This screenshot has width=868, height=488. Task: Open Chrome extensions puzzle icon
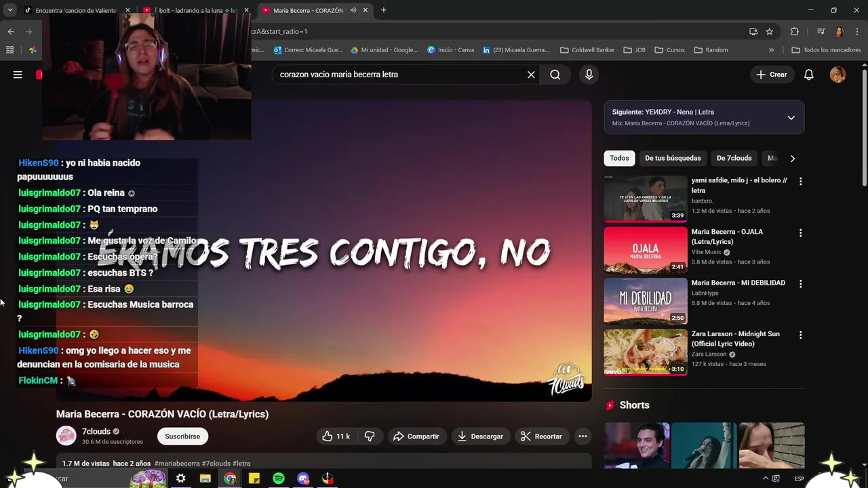794,31
